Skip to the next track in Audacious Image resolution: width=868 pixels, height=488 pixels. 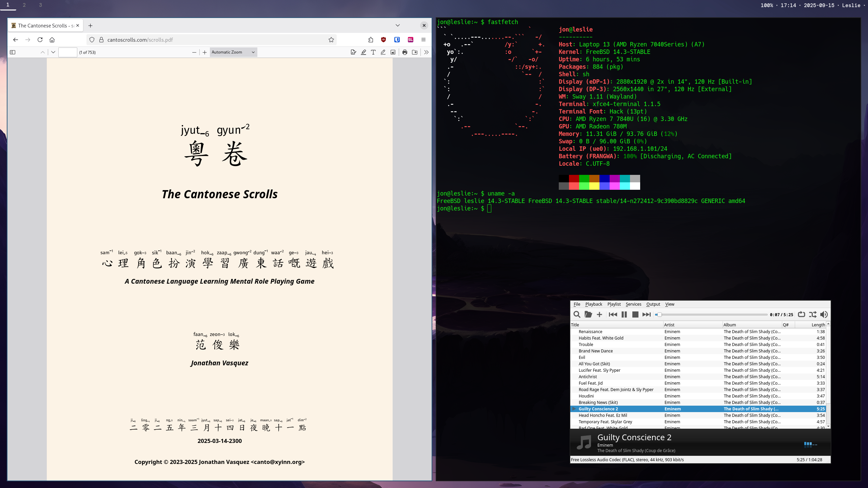pyautogui.click(x=647, y=314)
